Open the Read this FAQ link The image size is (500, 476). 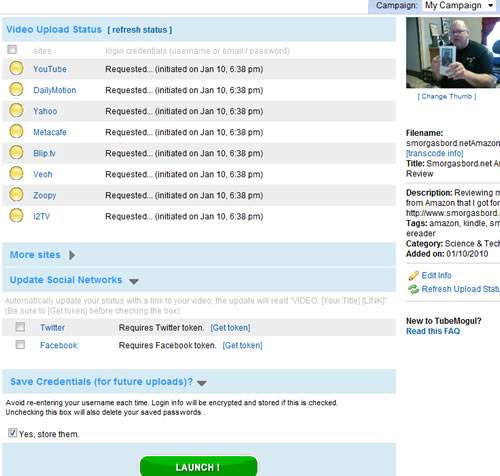tap(433, 331)
